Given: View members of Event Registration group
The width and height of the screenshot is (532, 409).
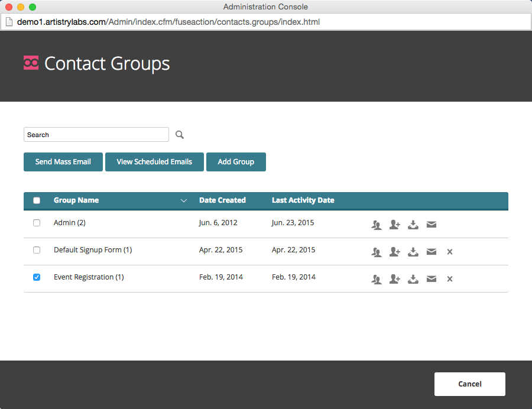Looking at the screenshot, I should pyautogui.click(x=377, y=279).
